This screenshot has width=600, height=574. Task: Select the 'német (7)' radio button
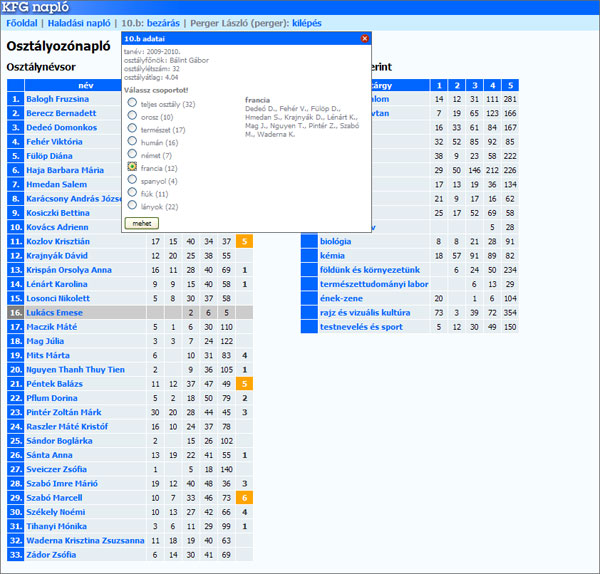click(x=132, y=155)
